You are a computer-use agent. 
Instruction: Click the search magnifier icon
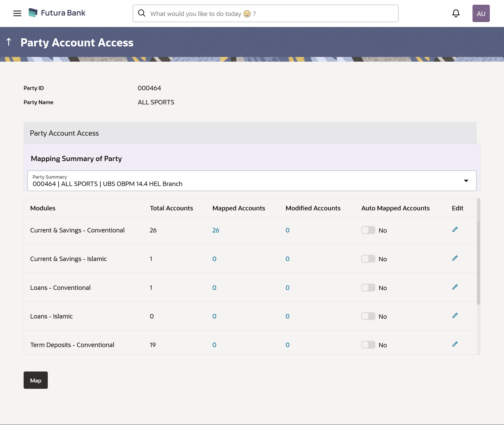click(x=142, y=13)
